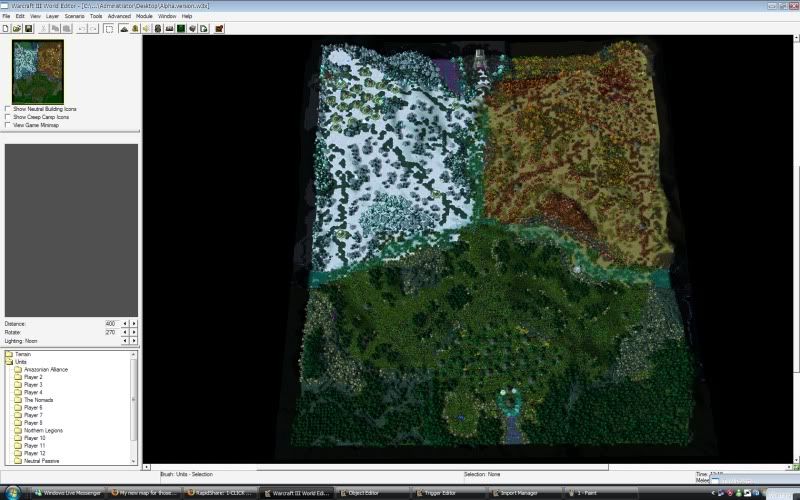Click the Save Map floppy icon

pyautogui.click(x=29, y=29)
